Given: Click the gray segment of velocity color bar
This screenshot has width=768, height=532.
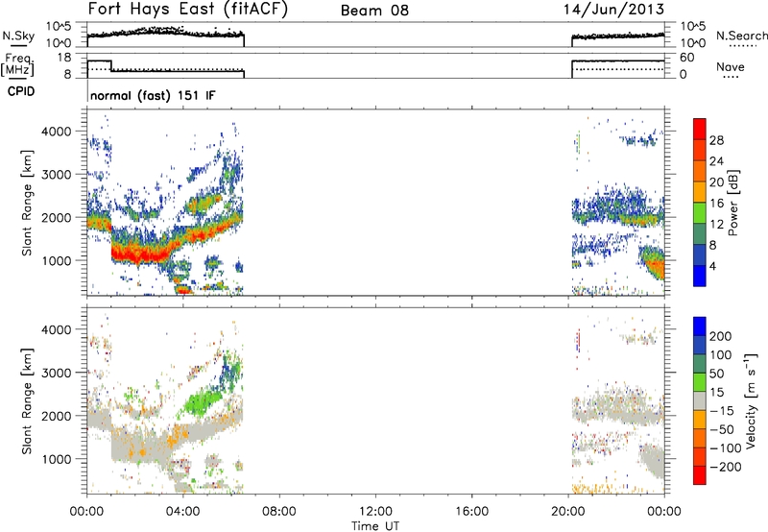Looking at the screenshot, I should (x=700, y=401).
